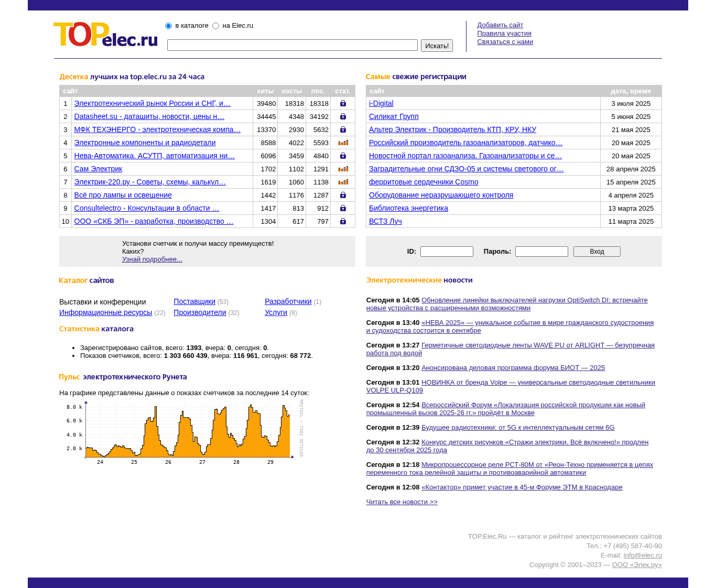716x588 pixels.
Task: Open «Datasheet.su - даташиты, новости» link
Action: click(x=149, y=116)
